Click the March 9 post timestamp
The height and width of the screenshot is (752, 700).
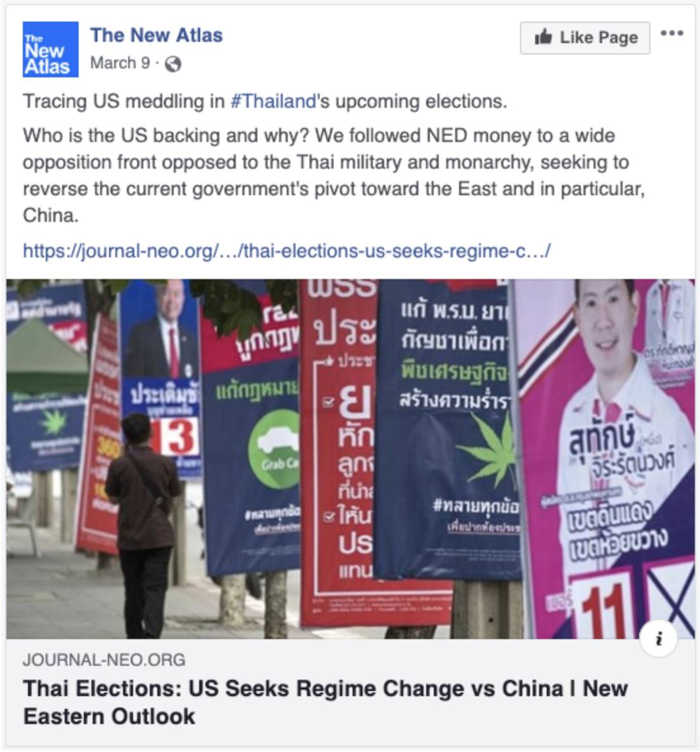pyautogui.click(x=120, y=63)
